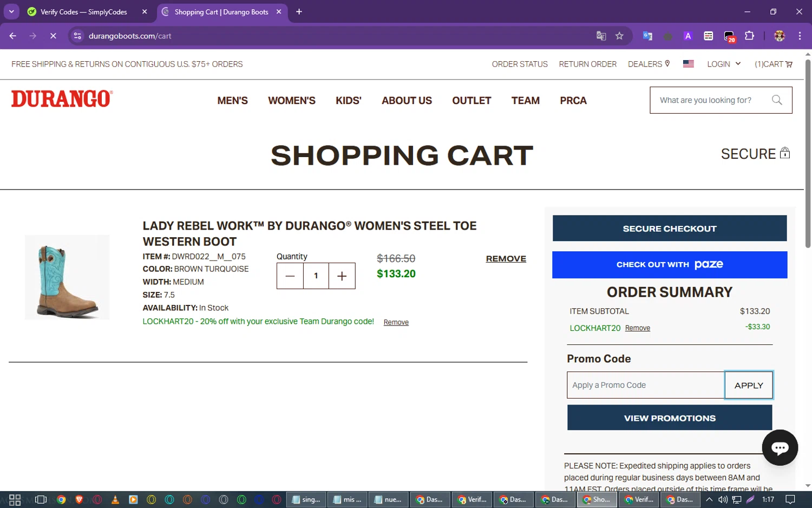Close the Shopping Cart tab
812x508 pixels.
pyautogui.click(x=279, y=11)
